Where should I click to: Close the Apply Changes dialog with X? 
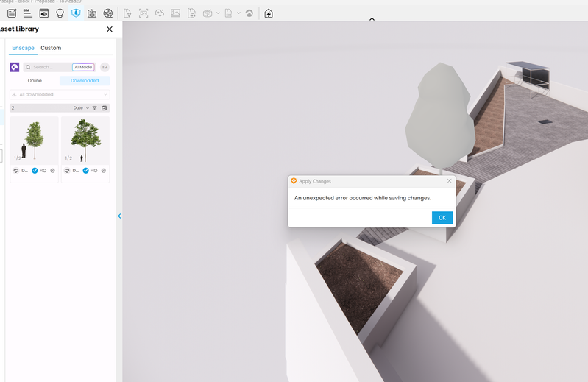(449, 181)
